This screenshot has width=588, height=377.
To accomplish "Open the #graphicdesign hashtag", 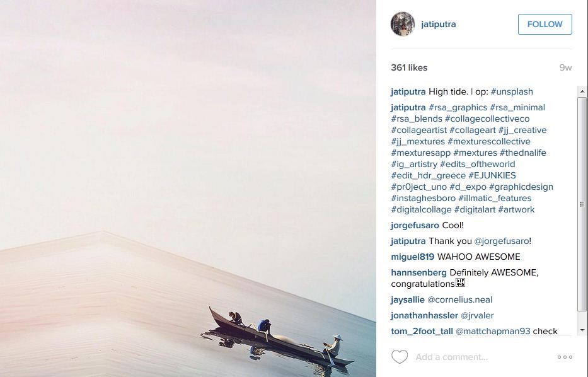I will pyautogui.click(x=521, y=187).
